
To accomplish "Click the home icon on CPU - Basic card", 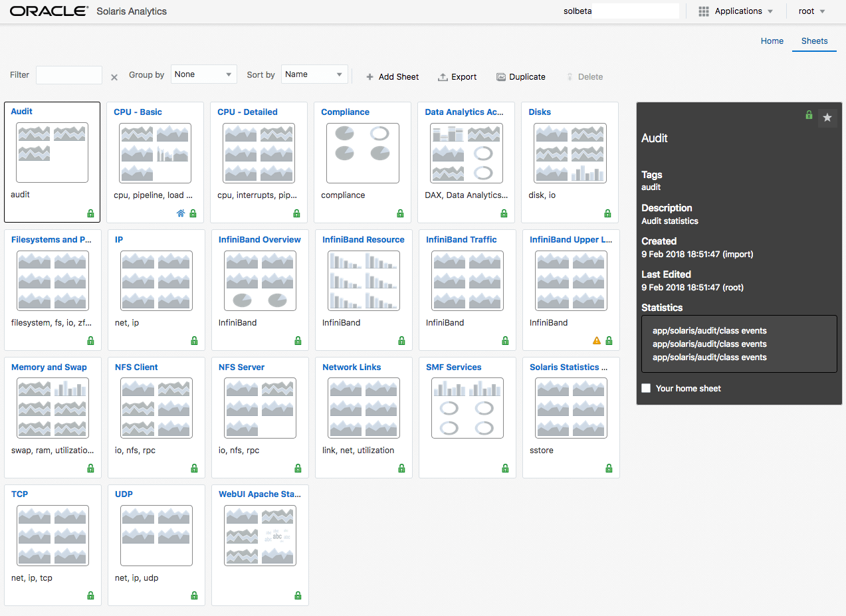I will pyautogui.click(x=181, y=213).
